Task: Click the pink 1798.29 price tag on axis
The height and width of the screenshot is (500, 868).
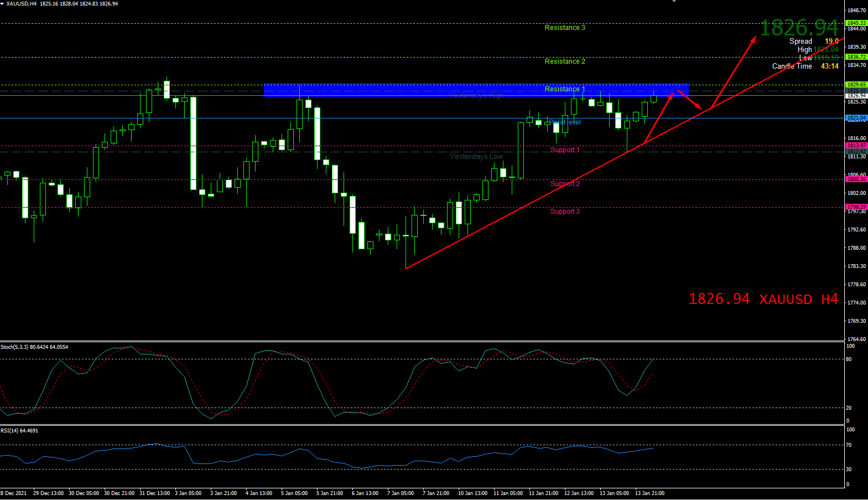Action: click(856, 207)
